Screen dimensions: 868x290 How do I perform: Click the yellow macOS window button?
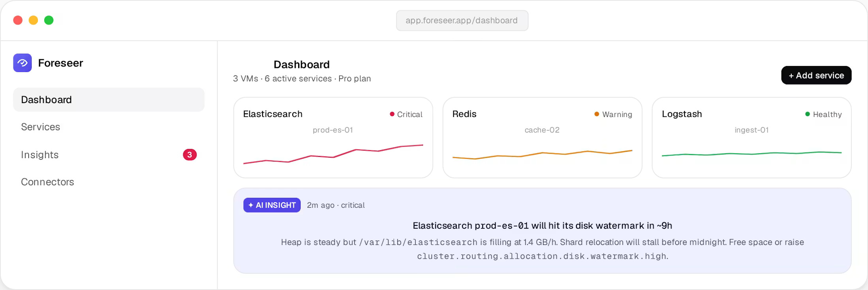pos(34,20)
